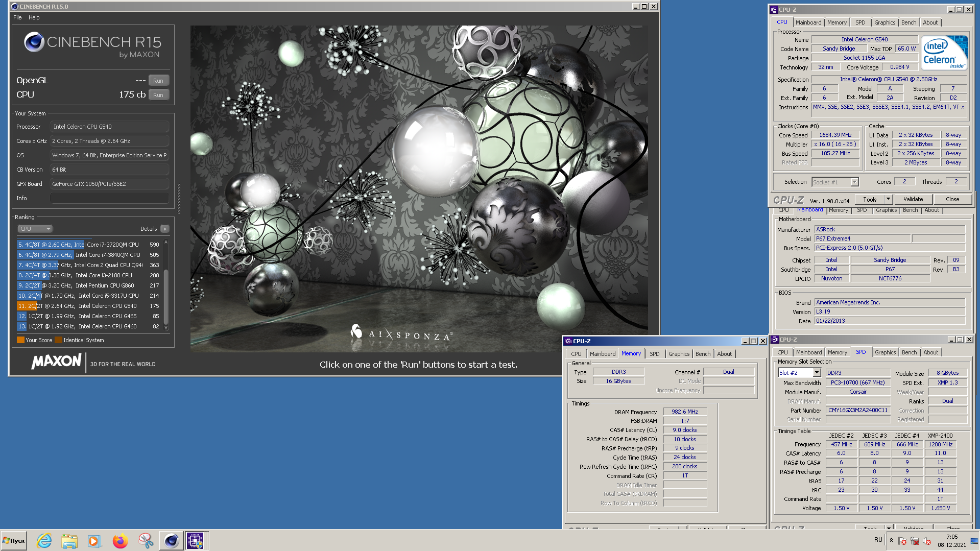Click the Validate button in the top CPU-Z window

[913, 200]
